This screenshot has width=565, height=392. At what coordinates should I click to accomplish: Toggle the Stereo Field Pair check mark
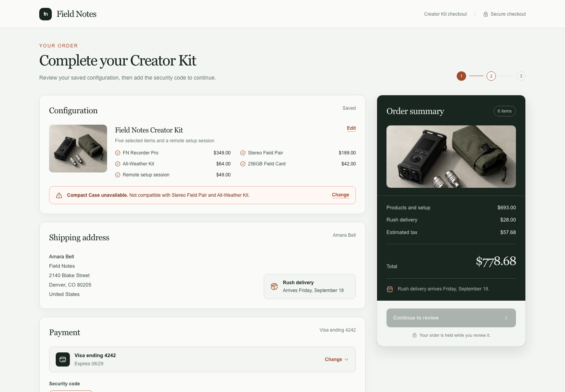pyautogui.click(x=243, y=153)
